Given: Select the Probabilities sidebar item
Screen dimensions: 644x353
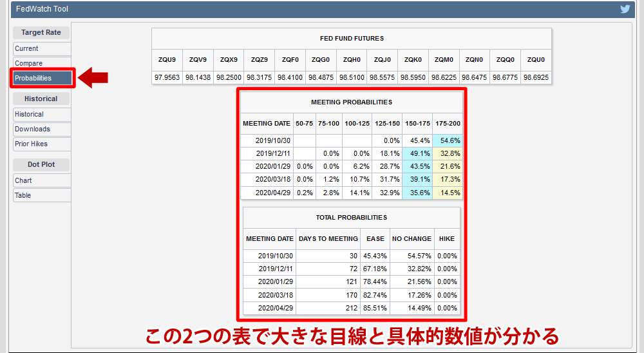Looking at the screenshot, I should [x=42, y=78].
